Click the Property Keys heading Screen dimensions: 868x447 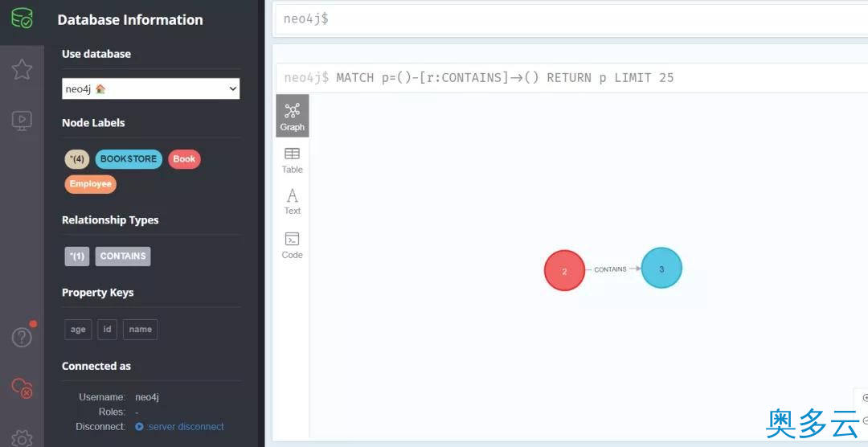point(98,293)
